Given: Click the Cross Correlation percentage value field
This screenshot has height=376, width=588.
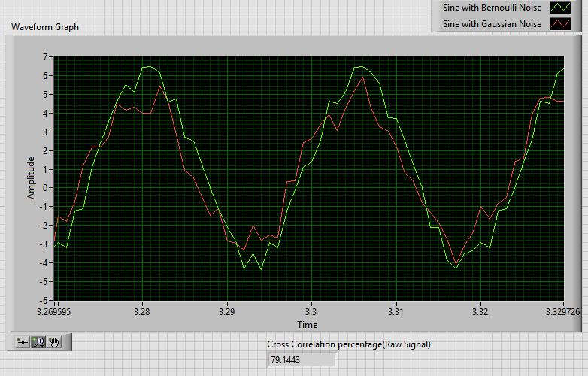Looking at the screenshot, I should (301, 359).
